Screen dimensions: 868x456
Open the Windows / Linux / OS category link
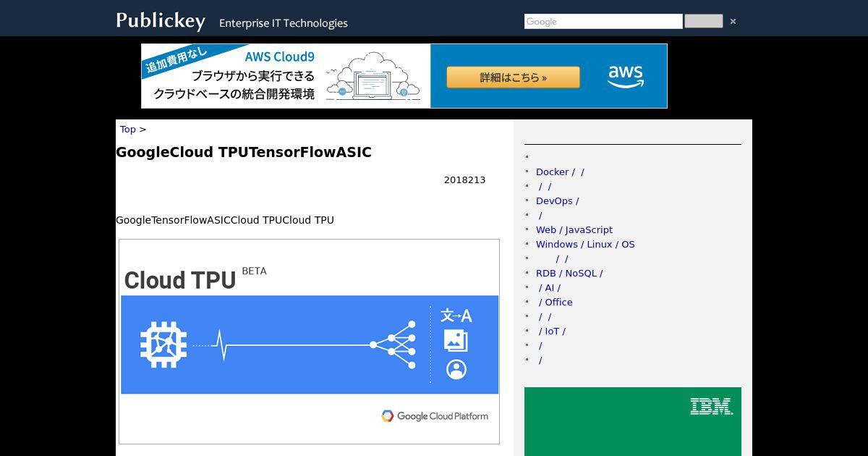point(585,244)
